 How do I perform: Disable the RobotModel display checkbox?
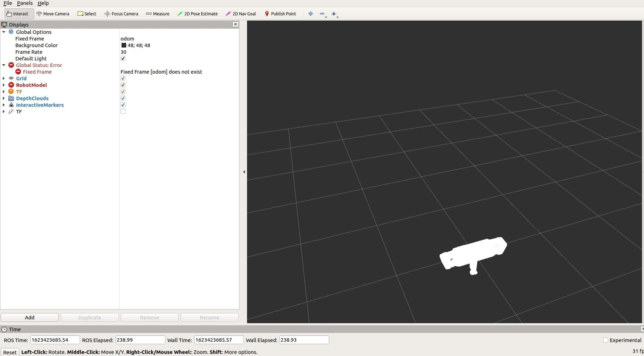click(x=123, y=85)
